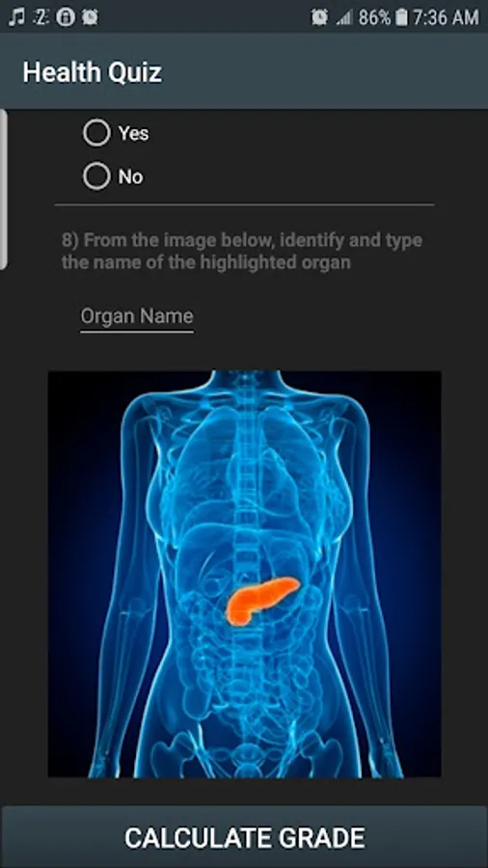Tap the 7:36 AM clock
Image resolution: width=488 pixels, height=868 pixels.
(446, 17)
